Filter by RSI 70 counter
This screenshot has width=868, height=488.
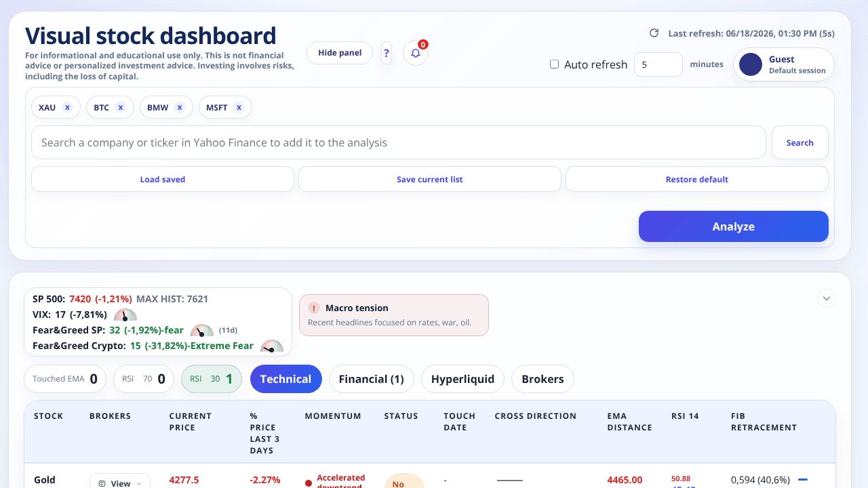pyautogui.click(x=144, y=379)
